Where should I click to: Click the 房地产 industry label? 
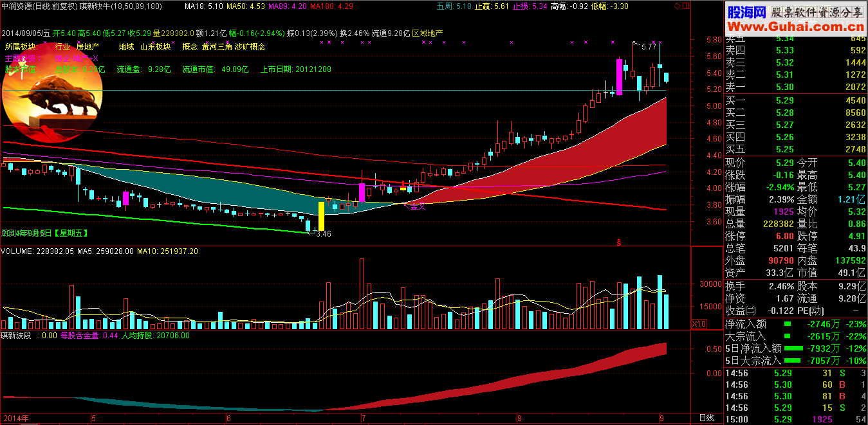[x=88, y=46]
